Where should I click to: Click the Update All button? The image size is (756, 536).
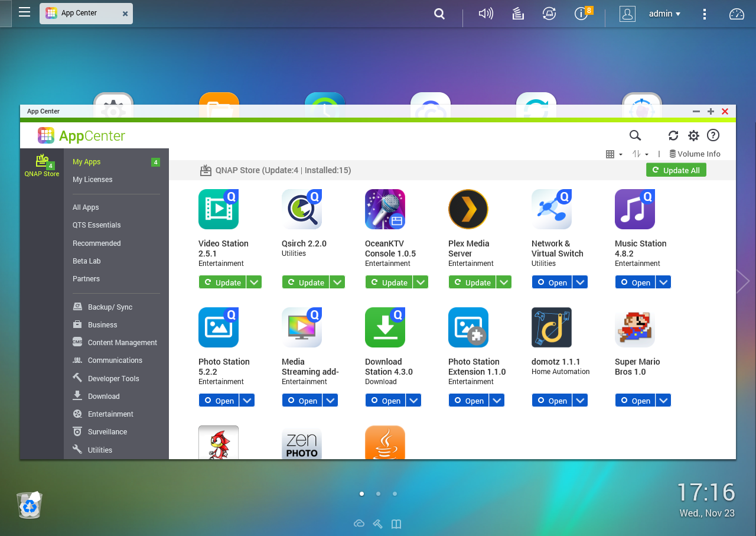tap(676, 170)
